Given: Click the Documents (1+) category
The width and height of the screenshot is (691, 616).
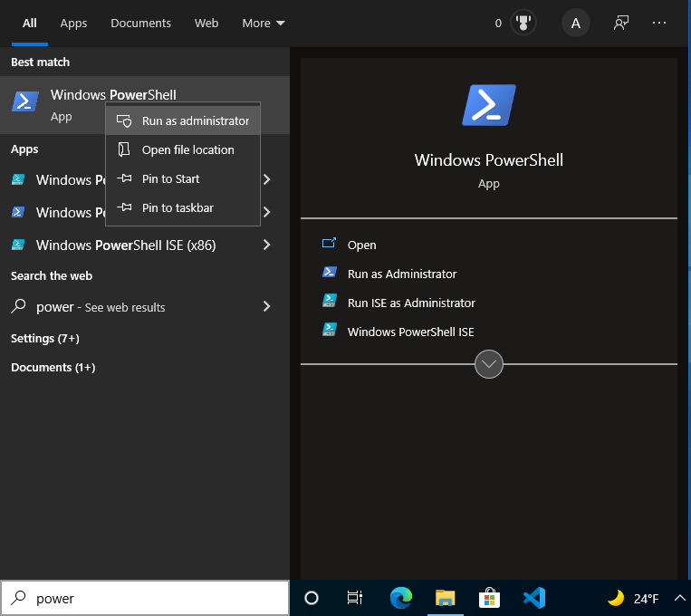Looking at the screenshot, I should pos(53,367).
